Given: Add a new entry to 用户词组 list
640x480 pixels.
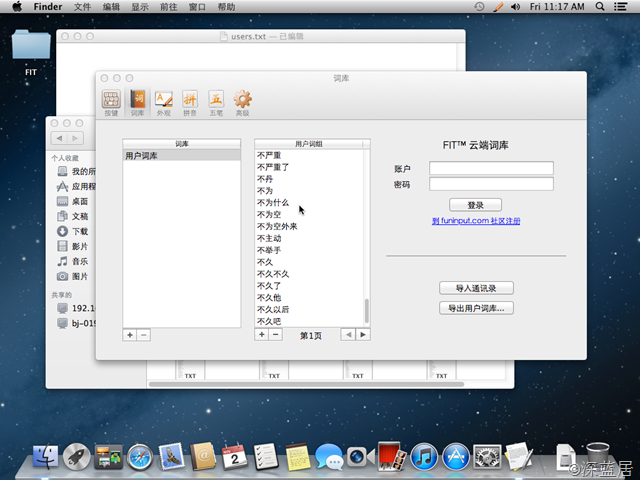Looking at the screenshot, I should (262, 335).
